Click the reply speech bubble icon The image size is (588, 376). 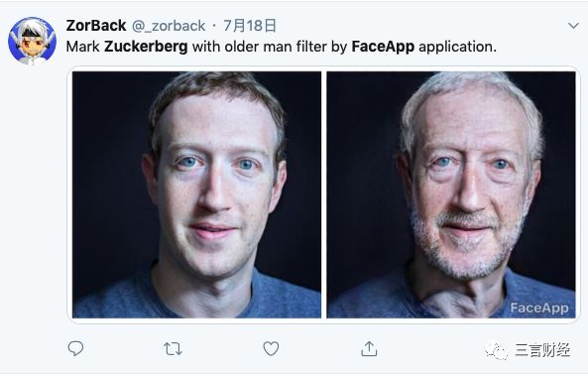point(75,348)
